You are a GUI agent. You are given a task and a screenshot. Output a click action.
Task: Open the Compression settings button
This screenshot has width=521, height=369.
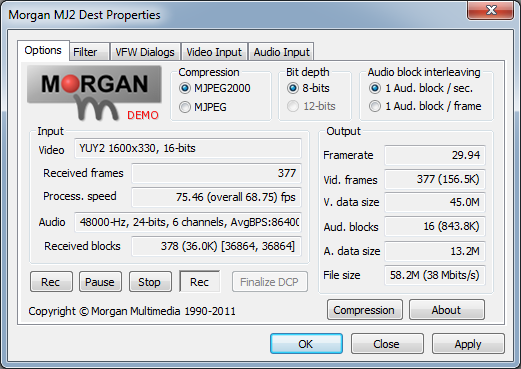364,310
